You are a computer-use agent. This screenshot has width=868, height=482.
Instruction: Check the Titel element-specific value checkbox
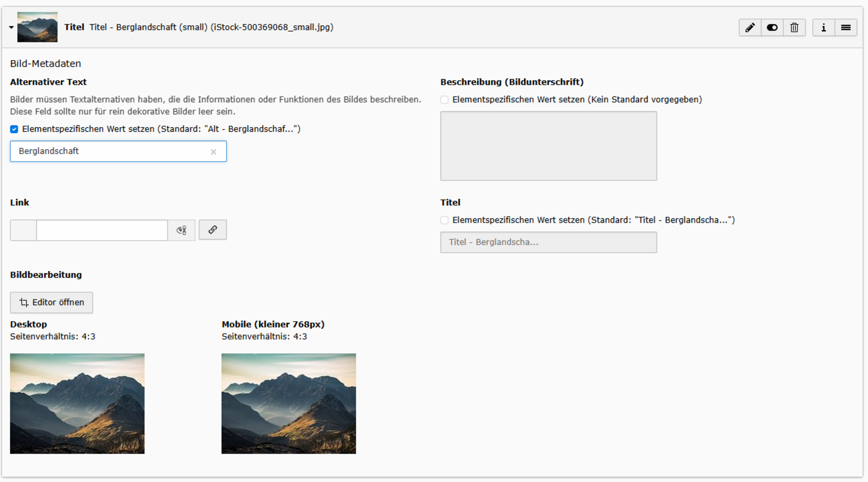444,220
